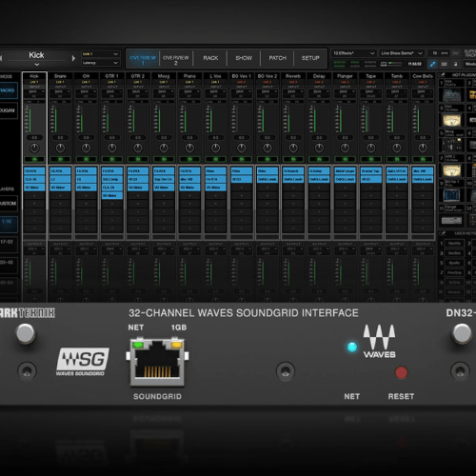The width and height of the screenshot is (476, 476).
Task: Open hot plug-in 9 thumbnail
Action: [451, 195]
